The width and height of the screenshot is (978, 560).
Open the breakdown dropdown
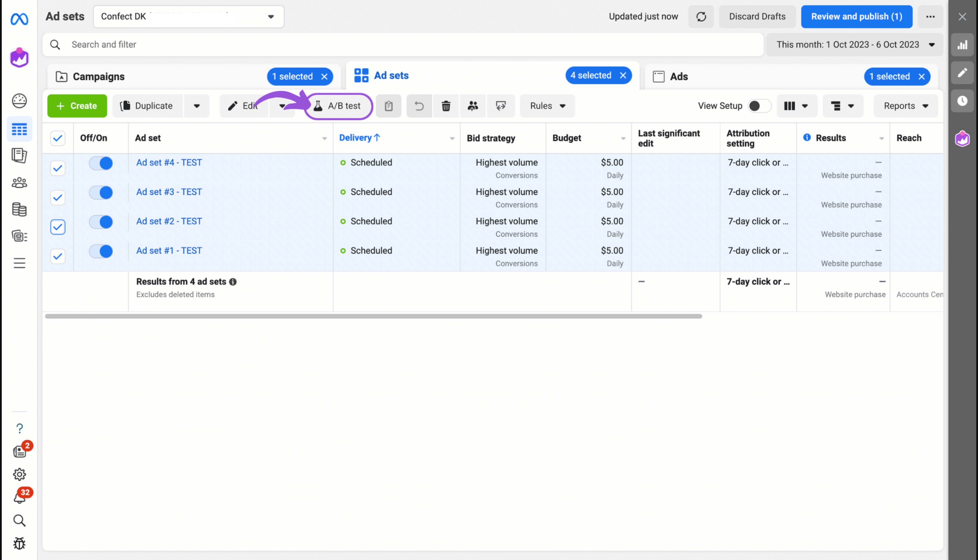(843, 106)
